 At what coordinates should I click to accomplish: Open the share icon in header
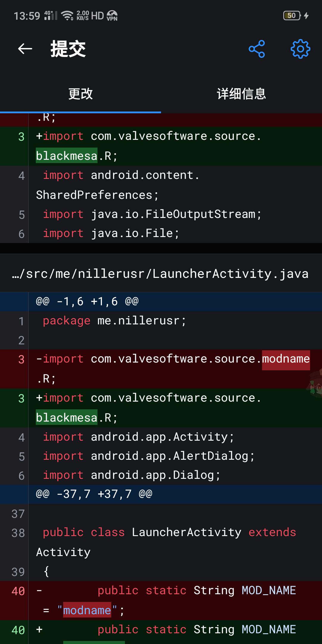[x=257, y=49]
